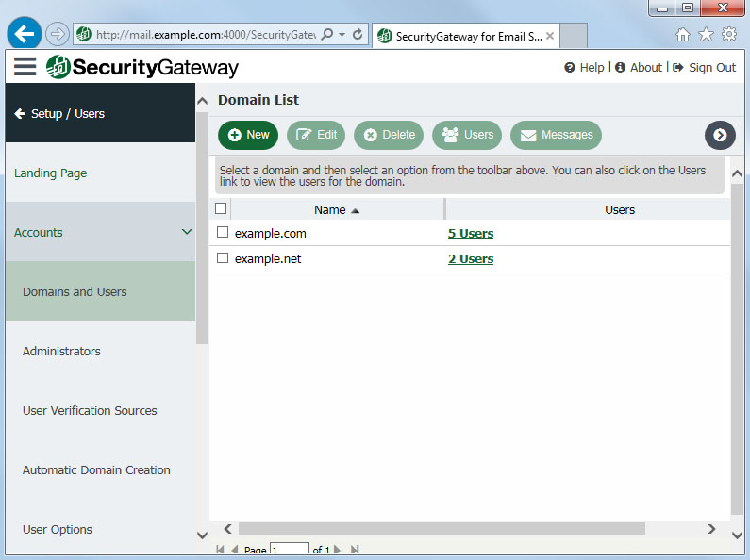The height and width of the screenshot is (560, 750).
Task: Check the example.com domain checkbox
Action: [223, 232]
